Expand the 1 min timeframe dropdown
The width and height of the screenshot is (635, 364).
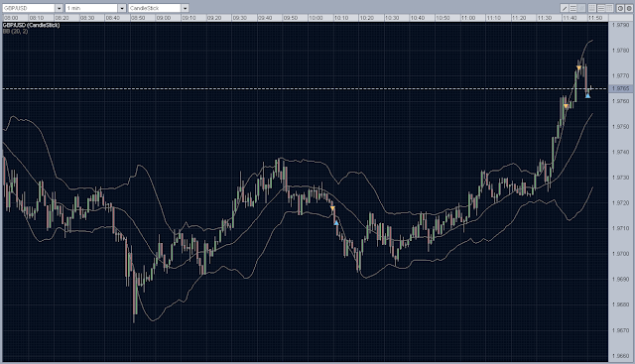[x=122, y=8]
